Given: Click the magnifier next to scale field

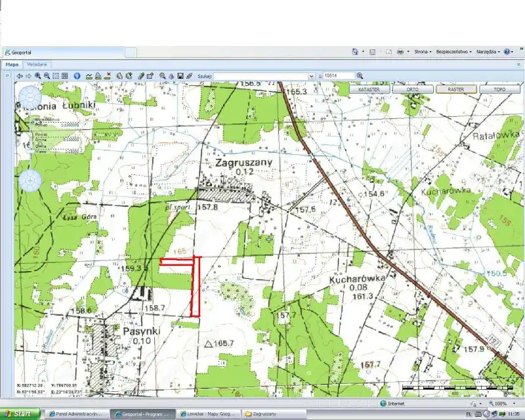Looking at the screenshot, I should coord(360,76).
